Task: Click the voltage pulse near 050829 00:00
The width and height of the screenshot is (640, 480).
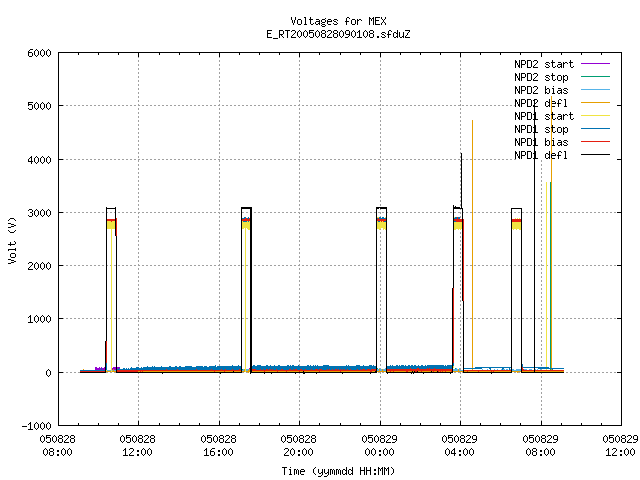Action: click(x=381, y=290)
